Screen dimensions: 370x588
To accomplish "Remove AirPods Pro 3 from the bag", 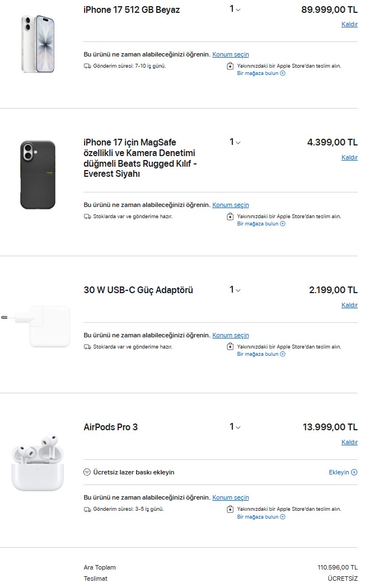I will click(x=349, y=442).
